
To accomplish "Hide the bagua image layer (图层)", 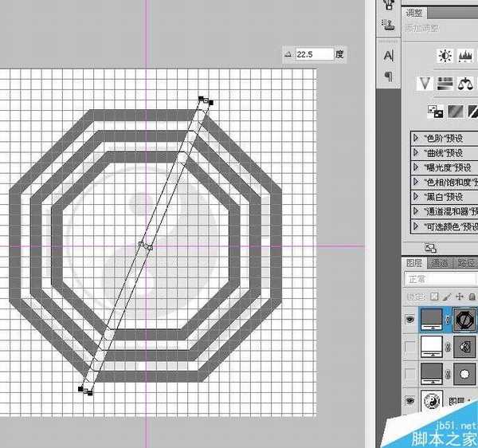I will coord(410,400).
